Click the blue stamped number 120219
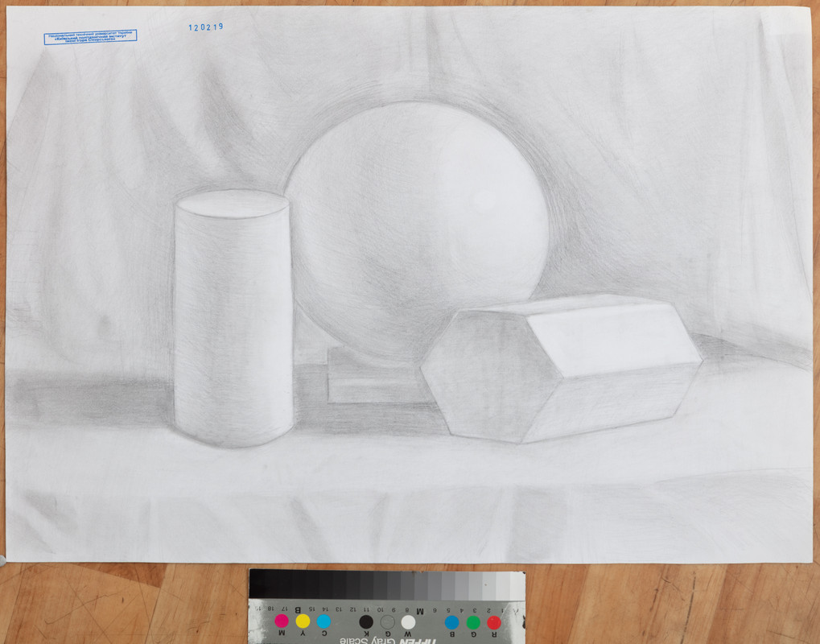Screen dimensions: 820x644 pyautogui.click(x=205, y=27)
